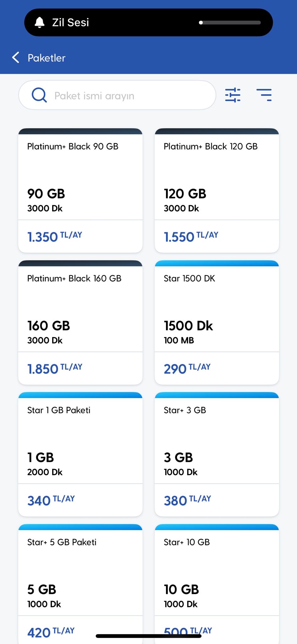Tap the search magnifier icon
297x644 pixels.
coord(39,95)
